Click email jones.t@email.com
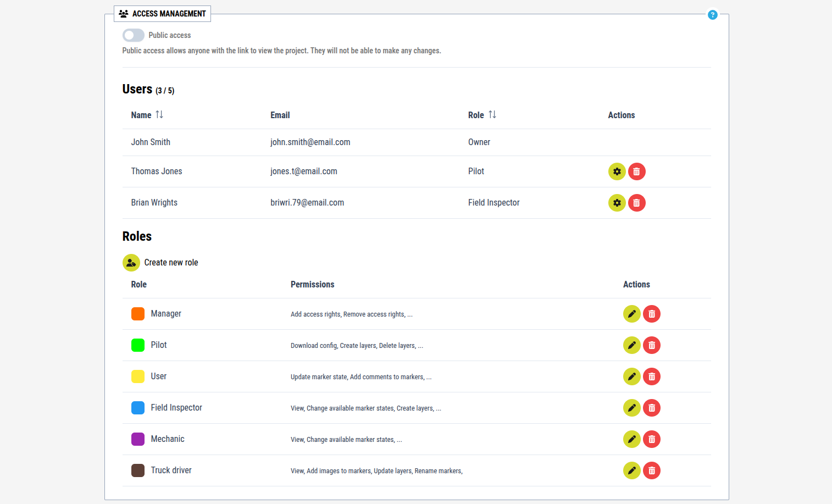Image resolution: width=832 pixels, height=504 pixels. 304,171
